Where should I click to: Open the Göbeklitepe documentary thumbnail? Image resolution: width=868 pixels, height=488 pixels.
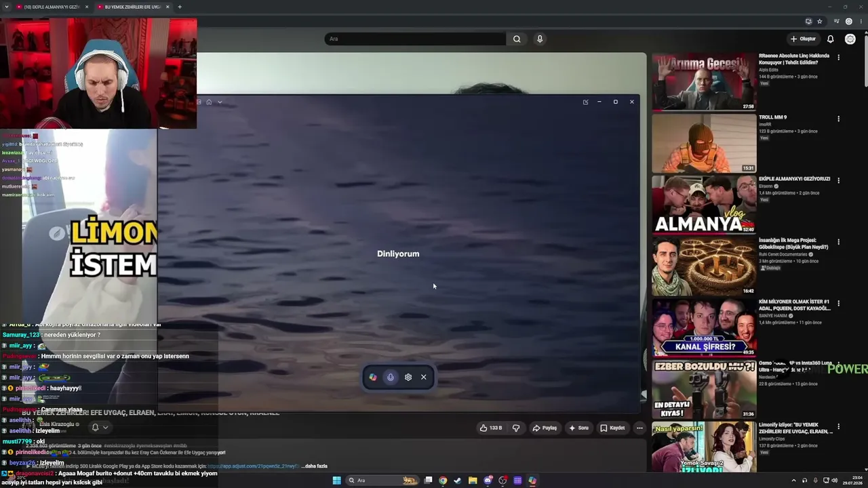(x=704, y=266)
